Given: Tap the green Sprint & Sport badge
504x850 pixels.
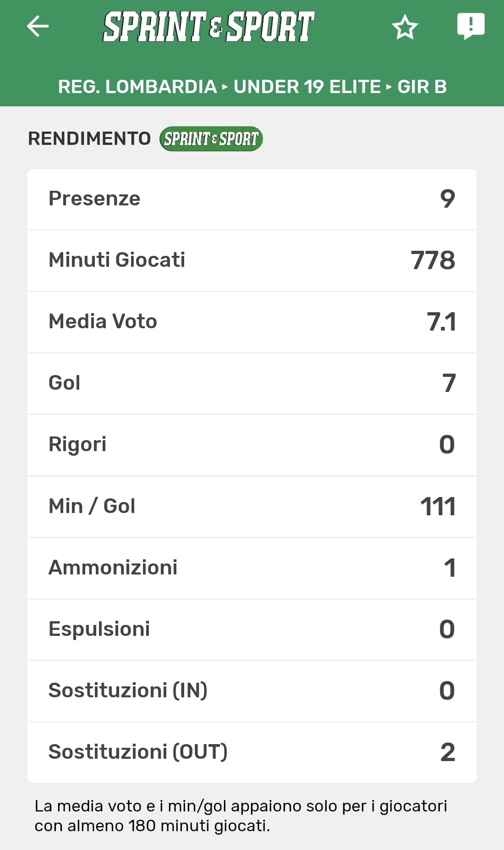Looking at the screenshot, I should pos(211,138).
